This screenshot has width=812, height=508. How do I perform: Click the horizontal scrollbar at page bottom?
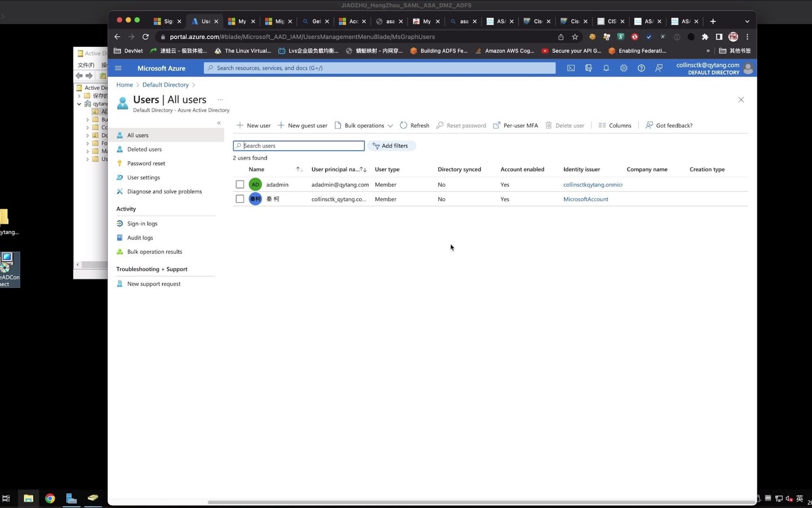(x=481, y=502)
